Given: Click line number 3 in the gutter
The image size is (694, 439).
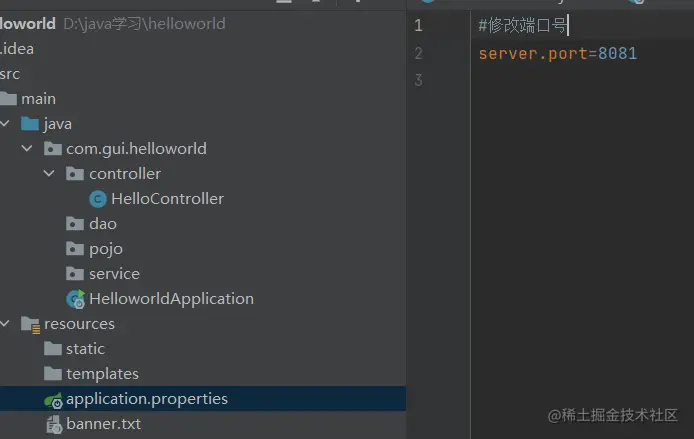Looking at the screenshot, I should [418, 80].
